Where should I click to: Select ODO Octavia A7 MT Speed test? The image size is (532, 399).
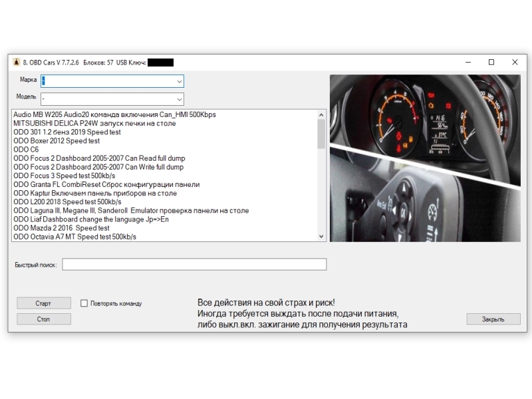75,237
